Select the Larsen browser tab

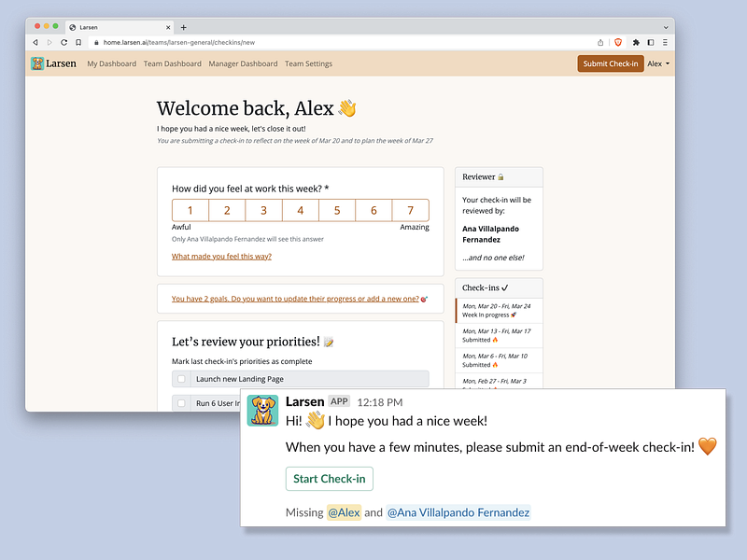[120, 28]
